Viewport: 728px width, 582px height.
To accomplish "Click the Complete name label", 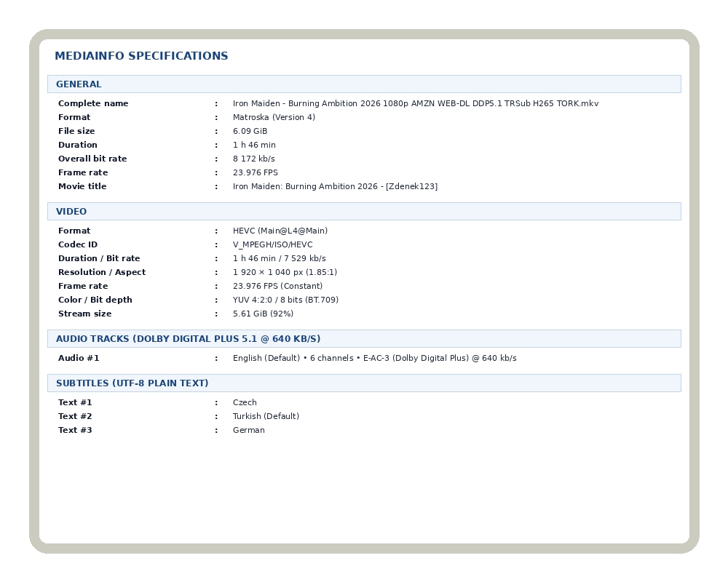I will point(93,103).
